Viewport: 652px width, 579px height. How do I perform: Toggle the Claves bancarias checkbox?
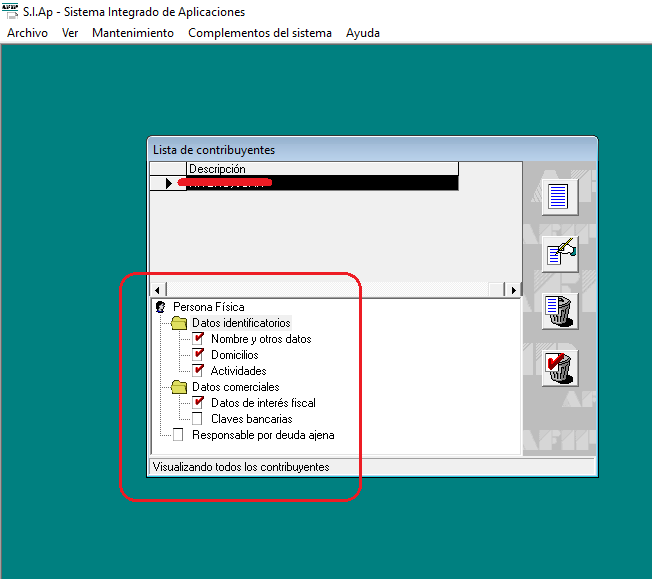coord(198,419)
